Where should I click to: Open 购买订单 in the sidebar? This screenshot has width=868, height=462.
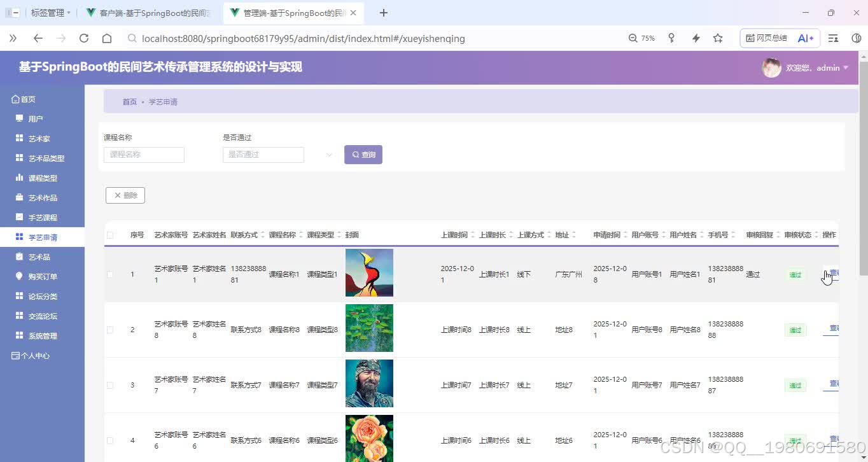(43, 277)
